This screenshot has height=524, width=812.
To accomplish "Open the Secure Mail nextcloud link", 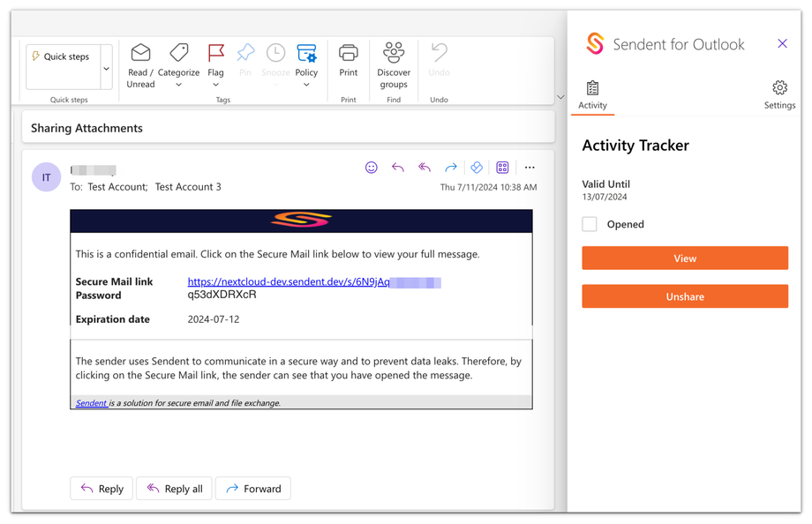I will [x=289, y=281].
